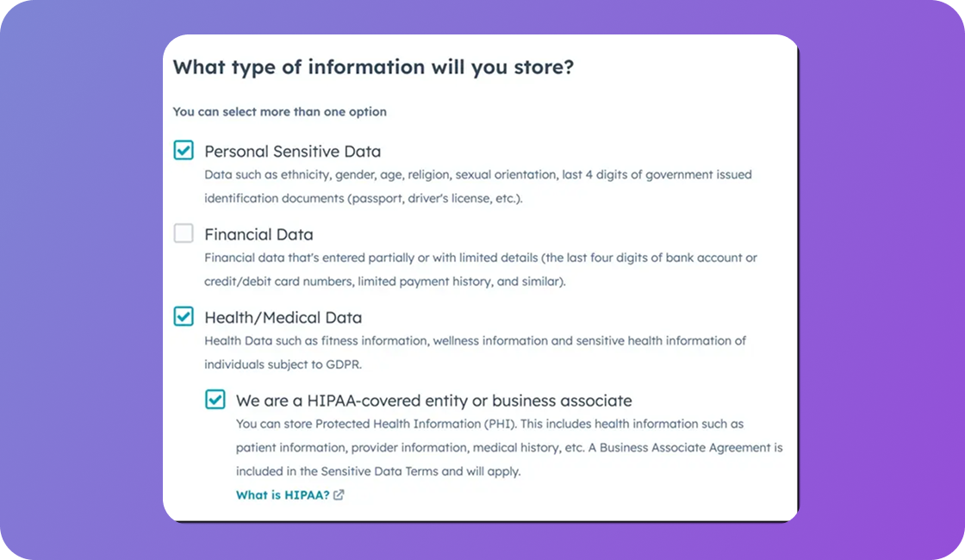The image size is (965, 560).
Task: Click the "What type of information will you store?" heading
Action: 373,67
